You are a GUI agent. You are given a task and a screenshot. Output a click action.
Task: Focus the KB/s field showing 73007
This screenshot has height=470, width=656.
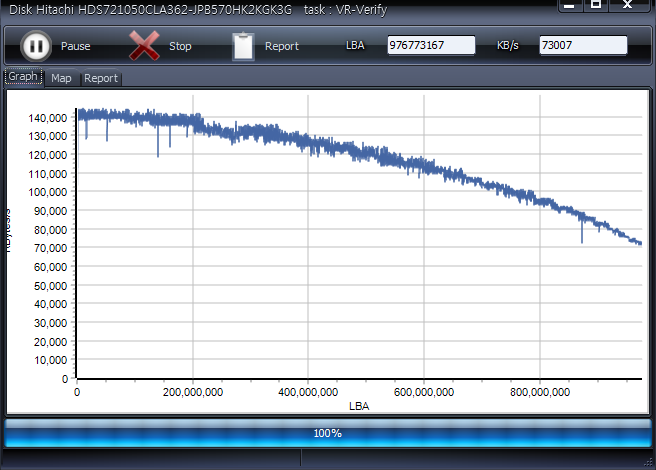tap(583, 46)
